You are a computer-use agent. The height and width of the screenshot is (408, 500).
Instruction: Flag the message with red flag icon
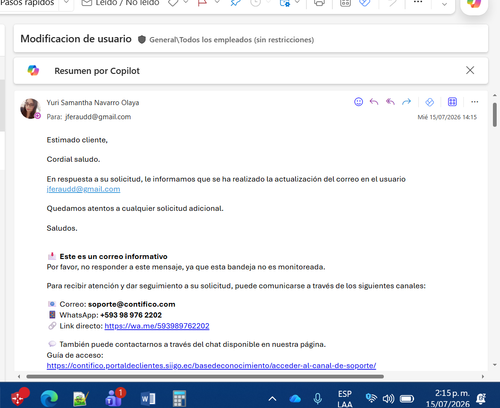tap(202, 3)
